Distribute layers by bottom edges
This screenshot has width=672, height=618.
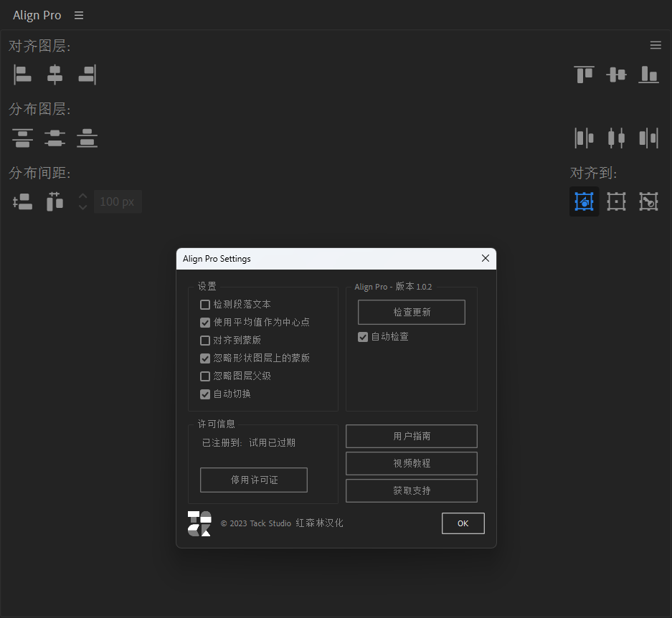point(87,138)
